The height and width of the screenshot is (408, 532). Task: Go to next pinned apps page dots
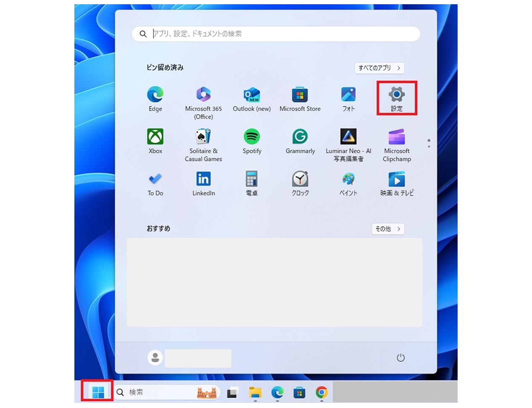point(429,143)
